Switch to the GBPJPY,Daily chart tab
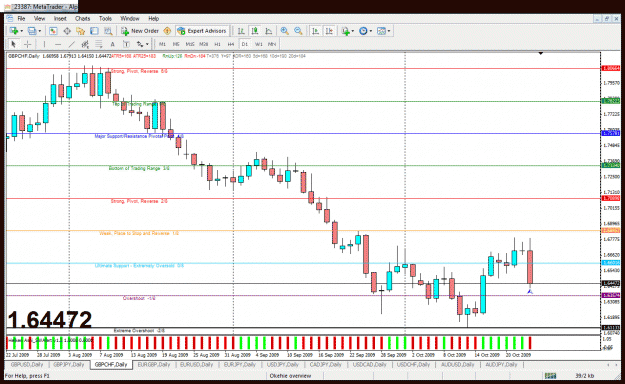The height and width of the screenshot is (384, 625). click(x=69, y=364)
